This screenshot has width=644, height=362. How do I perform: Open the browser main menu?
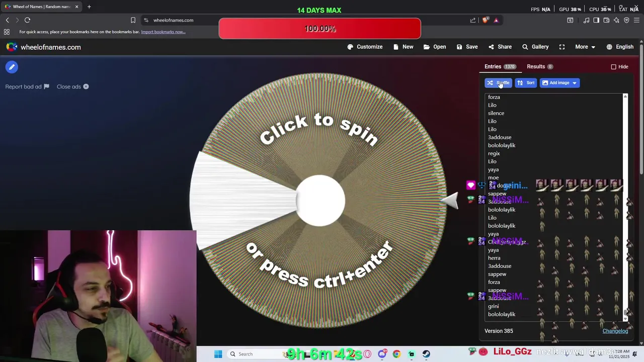[x=637, y=20]
